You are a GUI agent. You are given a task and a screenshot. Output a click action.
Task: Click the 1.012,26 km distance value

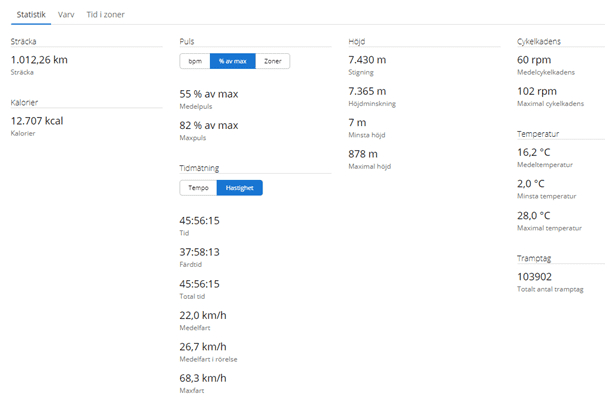(x=39, y=60)
